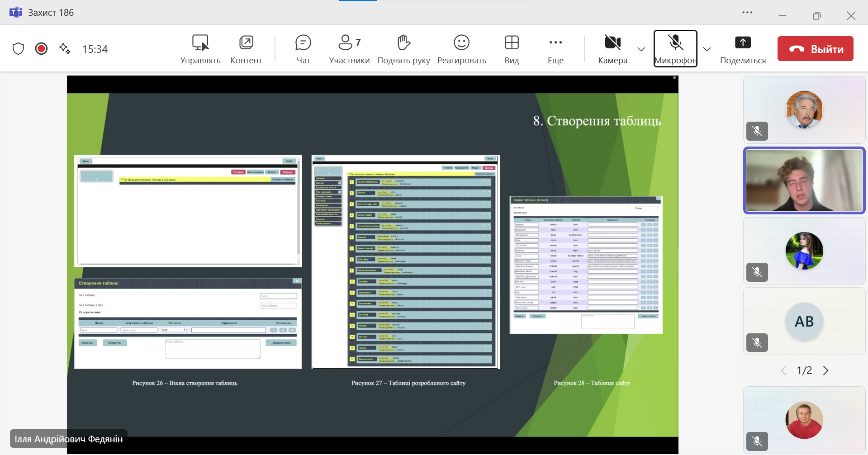The width and height of the screenshot is (868, 455).
Task: Open title bar three-dots menu
Action: tap(747, 13)
